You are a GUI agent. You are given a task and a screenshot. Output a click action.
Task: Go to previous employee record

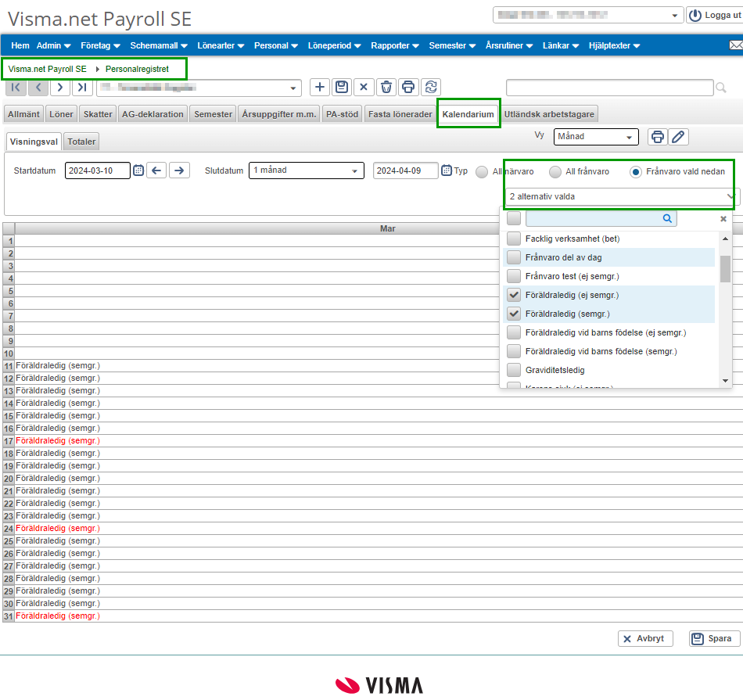coord(38,87)
